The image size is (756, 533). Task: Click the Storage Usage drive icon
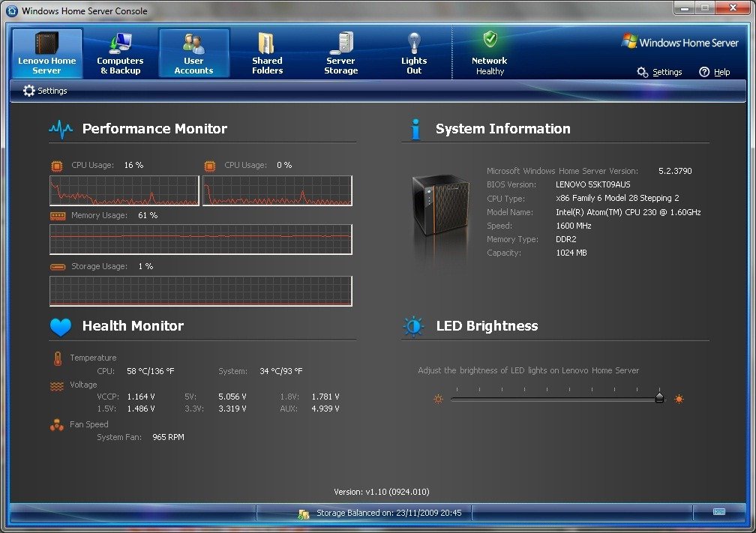pos(58,267)
